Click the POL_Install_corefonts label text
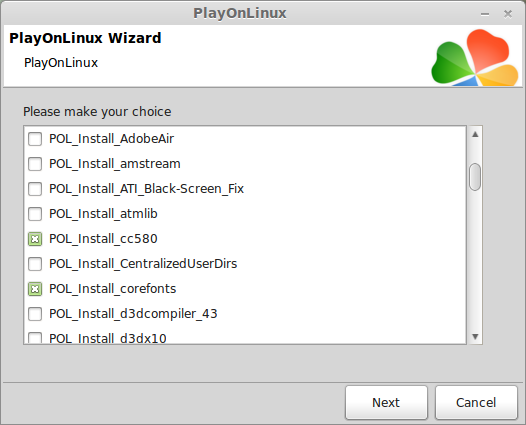 click(112, 289)
